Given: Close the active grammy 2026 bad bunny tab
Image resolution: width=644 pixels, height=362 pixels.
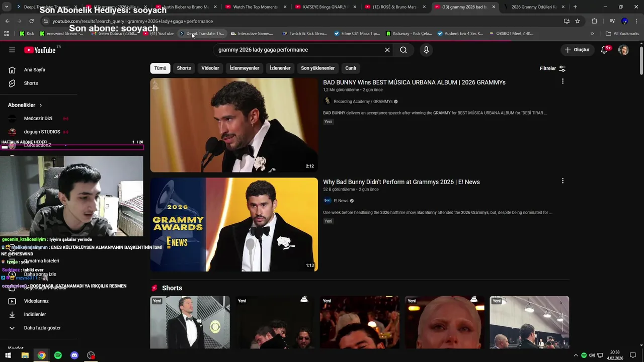Looking at the screenshot, I should 493,7.
